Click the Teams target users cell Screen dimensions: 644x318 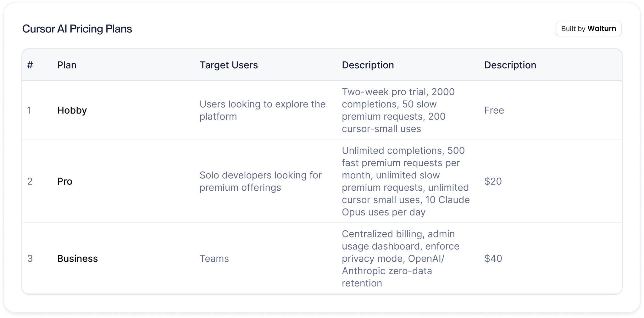tap(214, 259)
